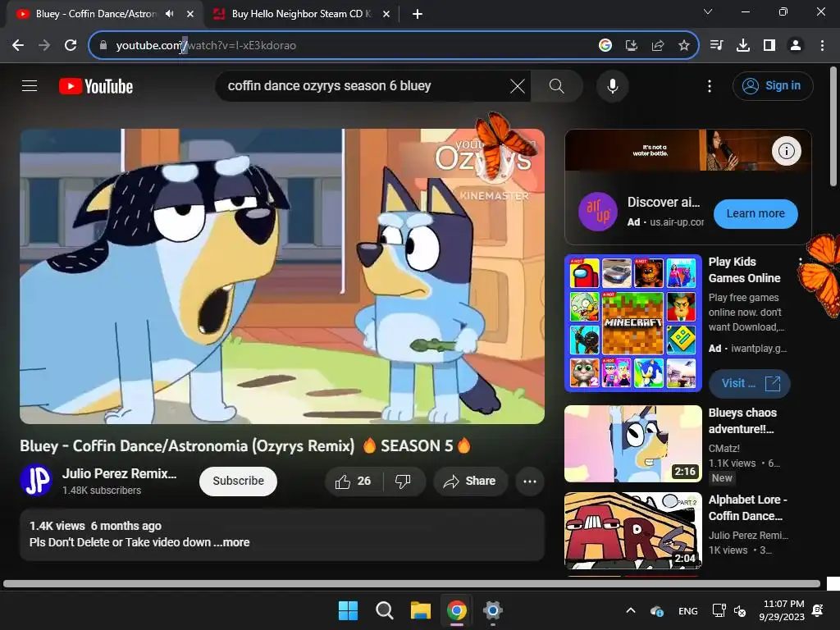Open a new Chrome tab
This screenshot has width=840, height=630.
(x=418, y=14)
